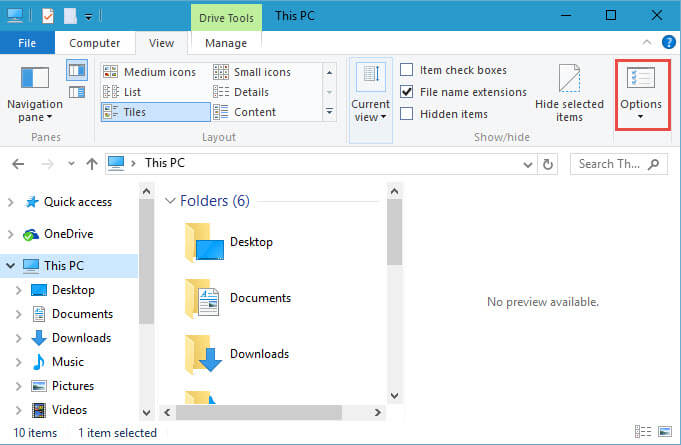Enable Item check boxes
681x445 pixels.
tap(407, 70)
